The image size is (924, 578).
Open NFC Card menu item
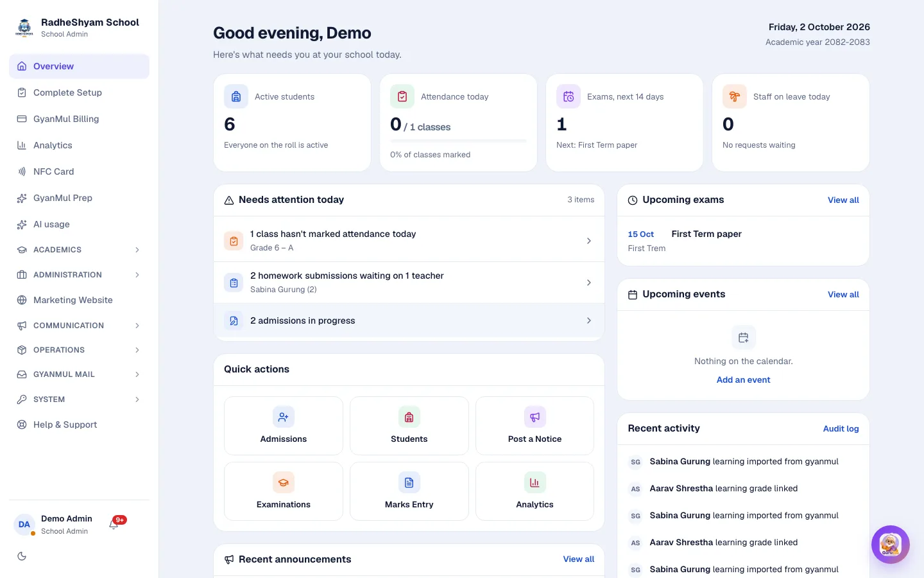[79, 171]
